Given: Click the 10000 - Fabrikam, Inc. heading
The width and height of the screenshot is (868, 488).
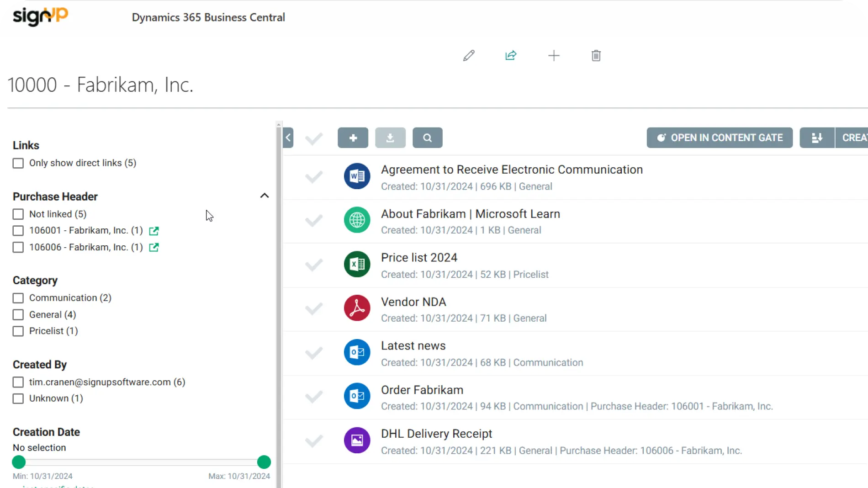Looking at the screenshot, I should point(101,85).
